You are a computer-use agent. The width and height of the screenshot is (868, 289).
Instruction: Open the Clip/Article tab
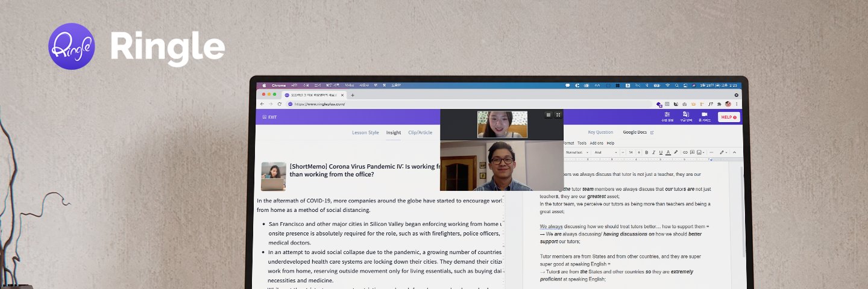(x=420, y=132)
